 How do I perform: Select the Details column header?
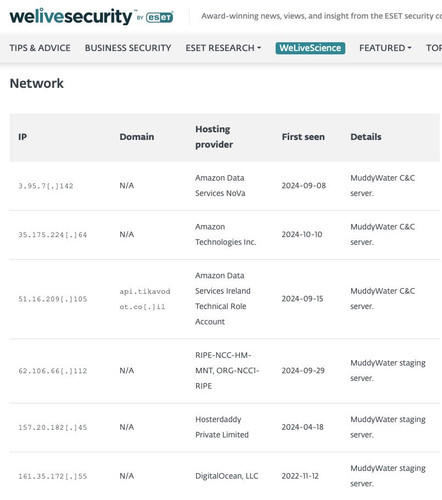coord(366,137)
